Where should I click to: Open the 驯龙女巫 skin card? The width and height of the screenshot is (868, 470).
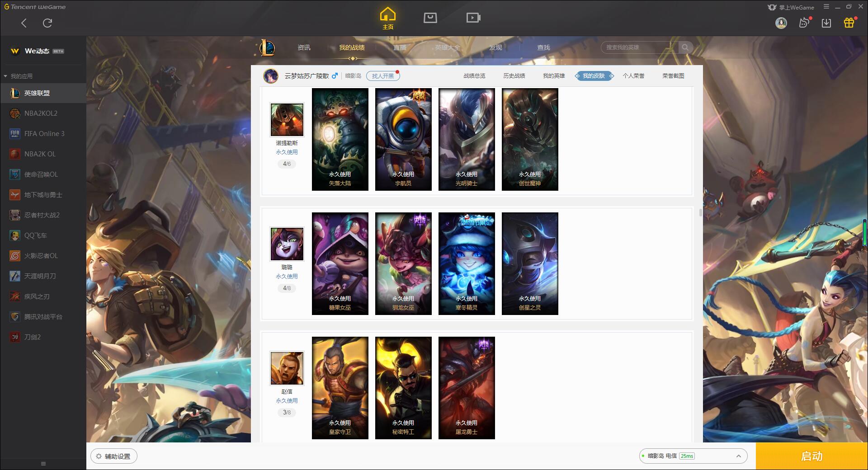[403, 263]
